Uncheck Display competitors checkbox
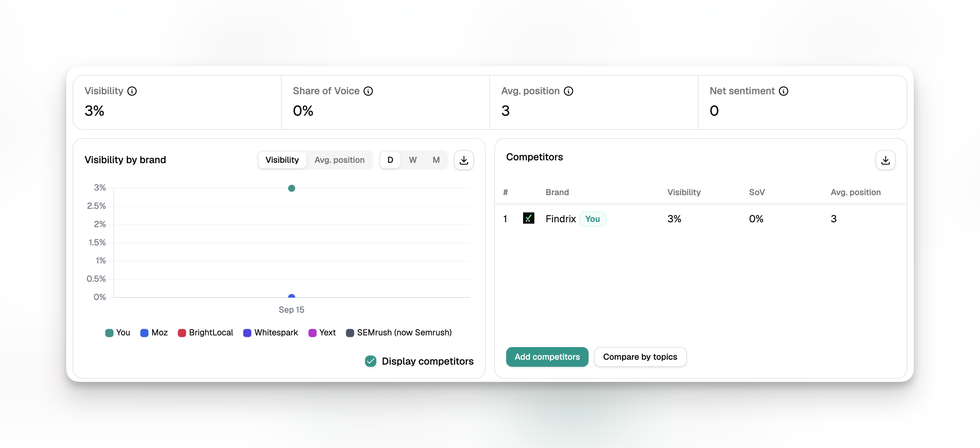 pyautogui.click(x=371, y=361)
